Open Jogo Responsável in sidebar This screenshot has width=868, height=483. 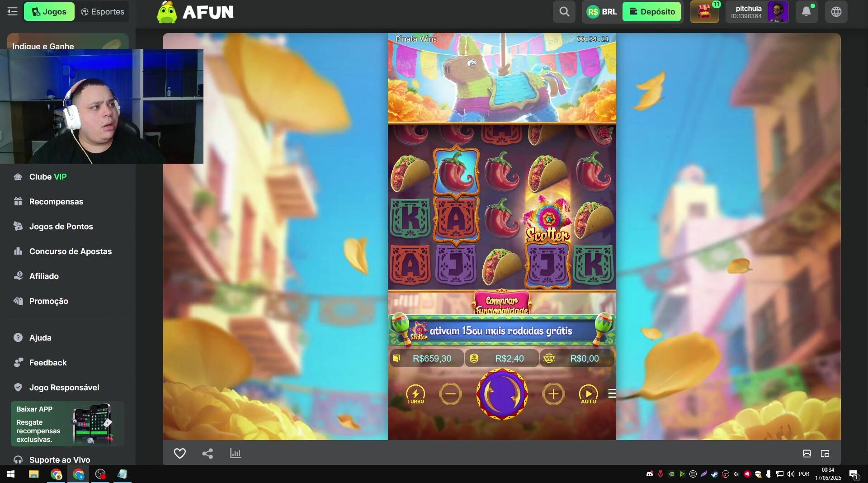point(64,388)
